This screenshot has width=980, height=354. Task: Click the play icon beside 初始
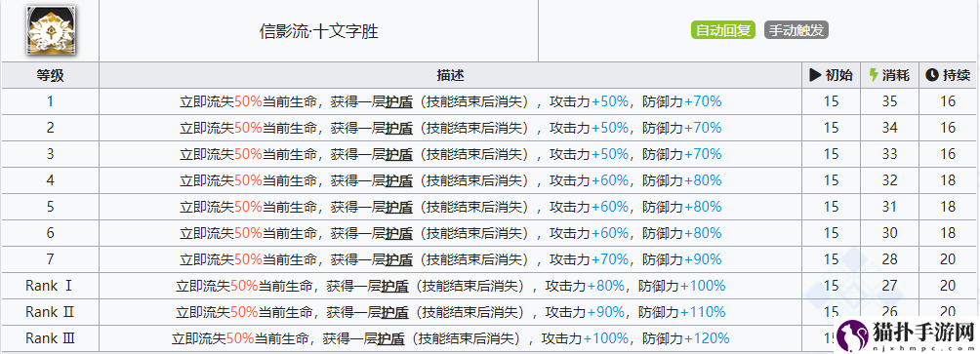[815, 75]
